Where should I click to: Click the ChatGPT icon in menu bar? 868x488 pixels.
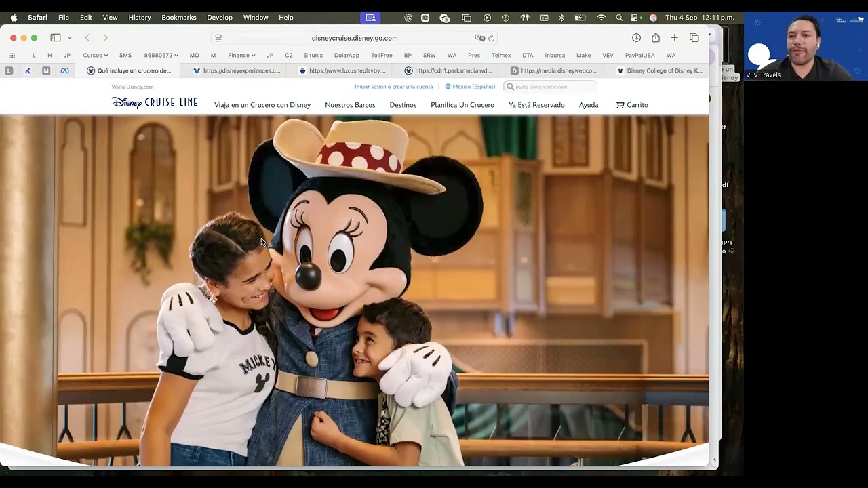pos(408,18)
